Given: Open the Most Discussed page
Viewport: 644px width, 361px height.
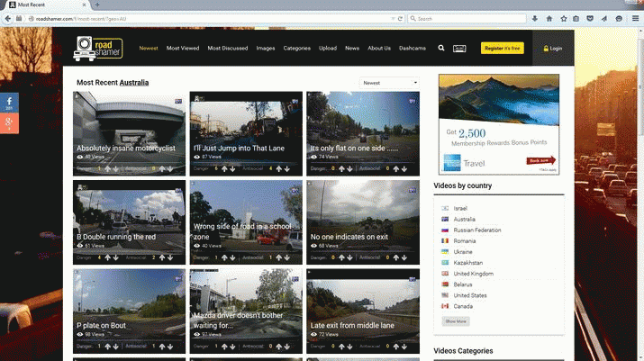Looking at the screenshot, I should click(228, 48).
